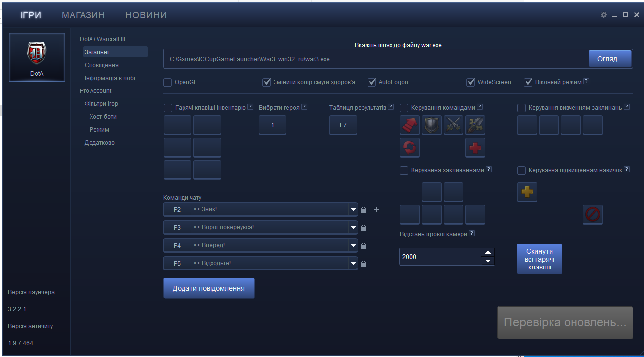Screen dimensions: 644x357
Task: Switch to the ІГРИ tab
Action: point(31,15)
